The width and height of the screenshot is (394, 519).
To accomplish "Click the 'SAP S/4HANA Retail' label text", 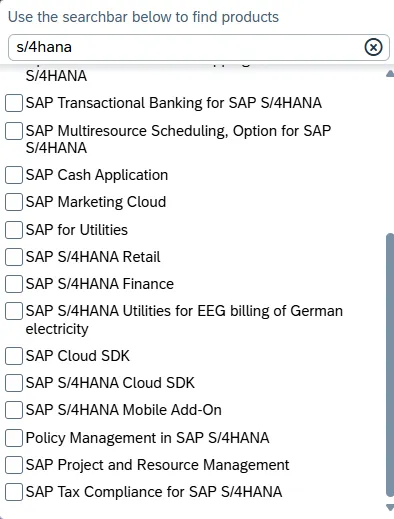I will click(x=93, y=257).
